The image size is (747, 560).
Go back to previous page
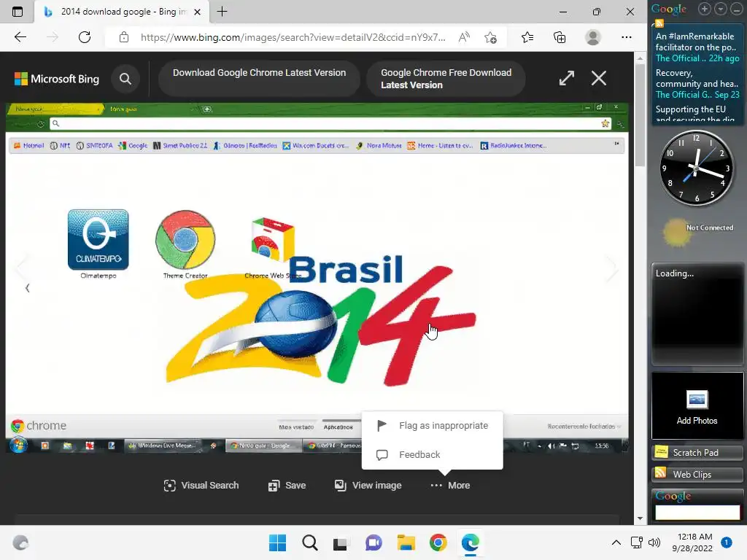tap(20, 37)
